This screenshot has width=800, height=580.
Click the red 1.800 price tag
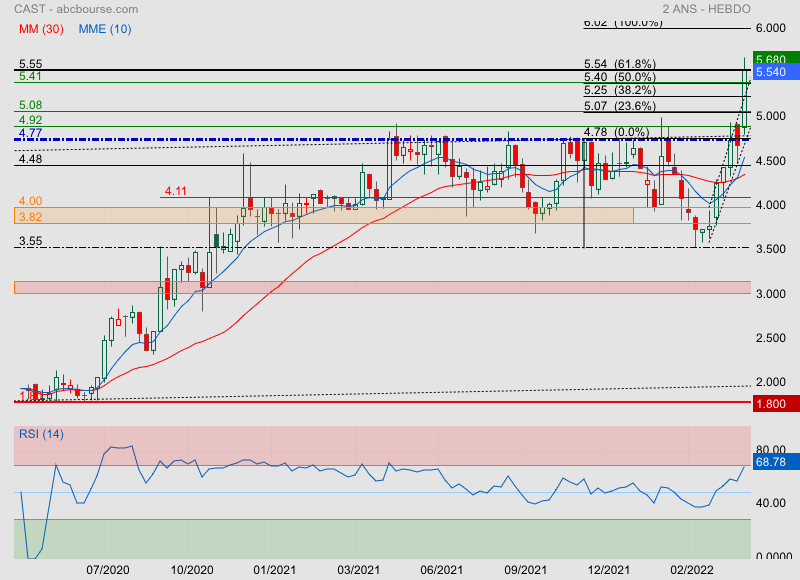tap(770, 402)
